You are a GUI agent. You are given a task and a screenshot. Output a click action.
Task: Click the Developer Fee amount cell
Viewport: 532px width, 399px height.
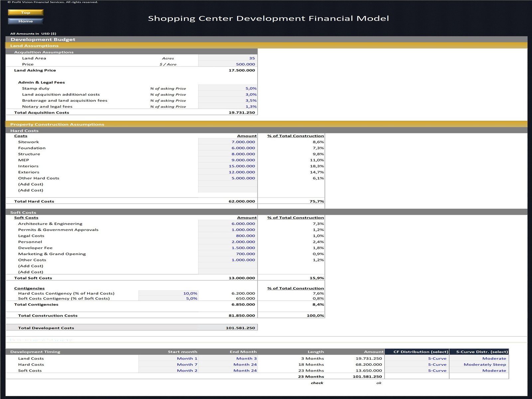[227, 248]
